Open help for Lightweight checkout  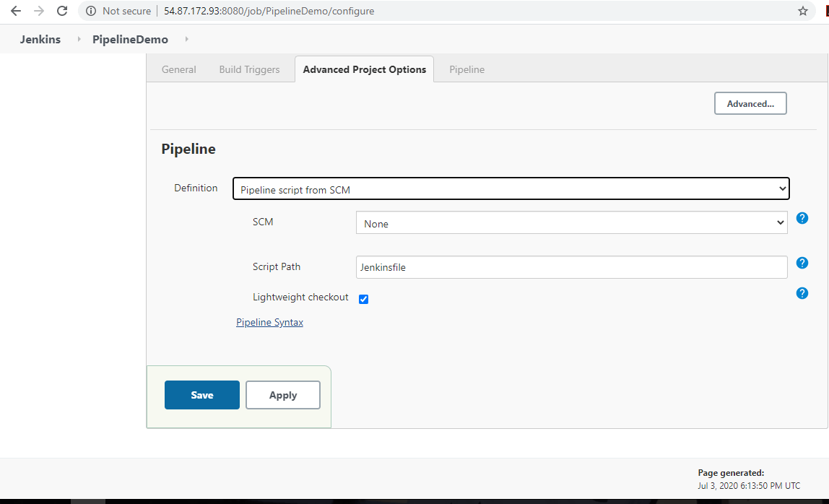[x=802, y=293]
